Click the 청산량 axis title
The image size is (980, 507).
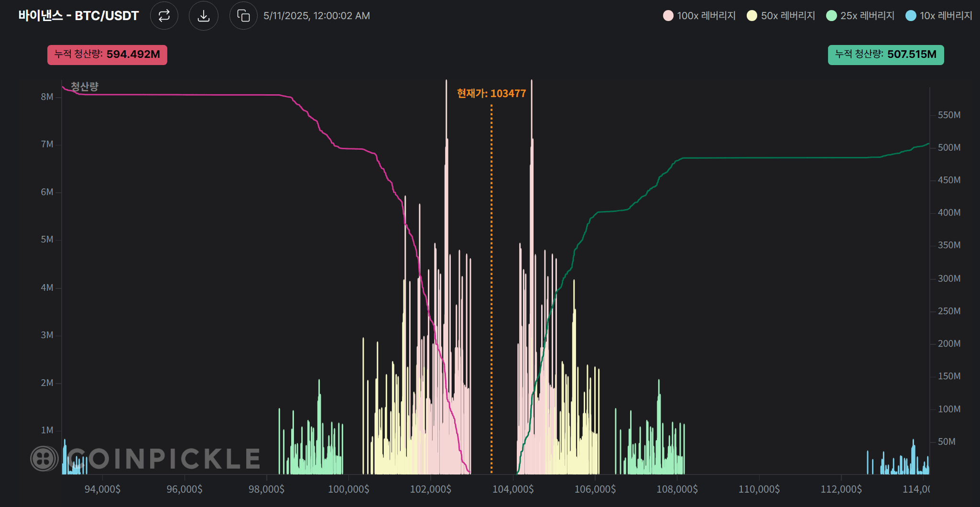pyautogui.click(x=85, y=87)
